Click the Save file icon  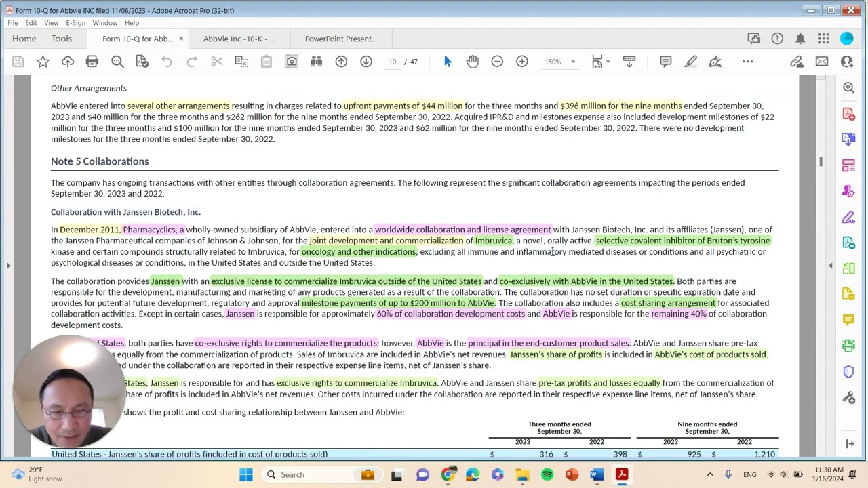click(x=18, y=62)
